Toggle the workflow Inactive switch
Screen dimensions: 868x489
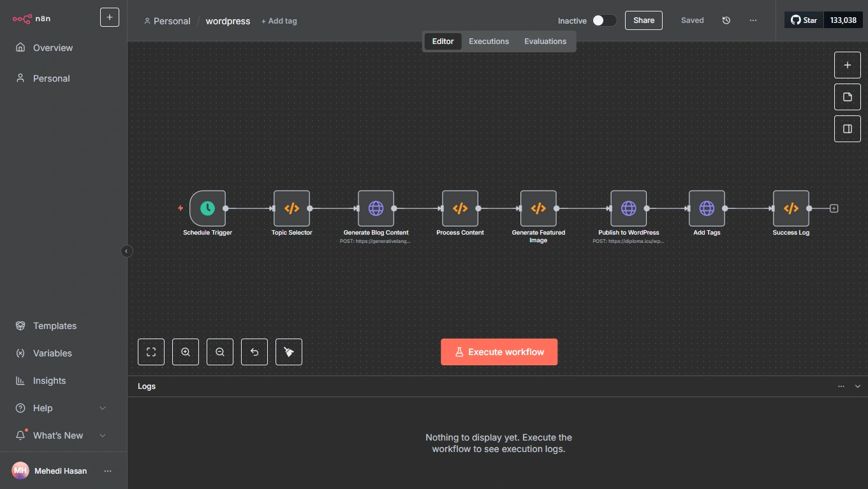coord(604,20)
